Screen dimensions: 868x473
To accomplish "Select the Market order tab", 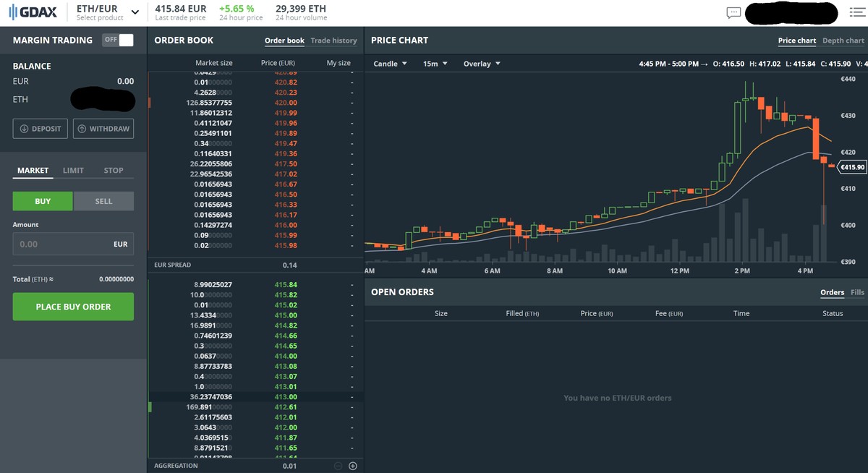I will click(33, 171).
